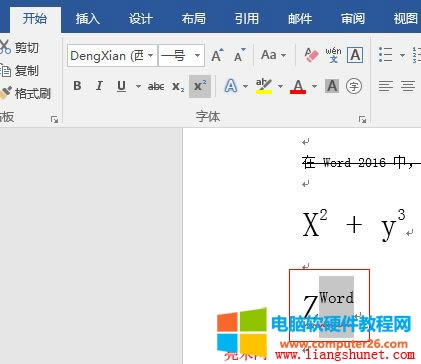Click the highlighted superscript Word text
Image resolution: width=421 pixels, height=364 pixels.
coord(336,298)
